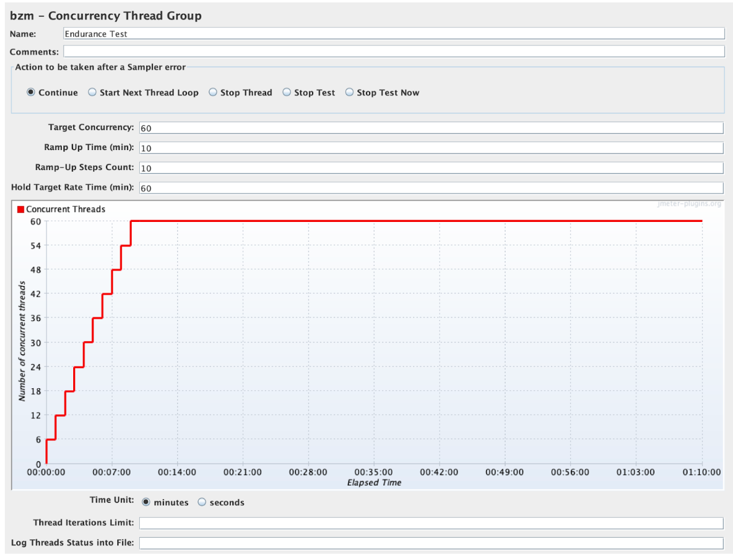Click the red Concurrent Threads legend swatch
The height and width of the screenshot is (560, 733).
pos(21,209)
